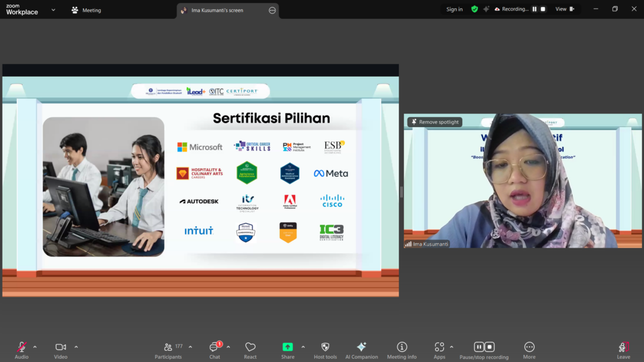
Task: Pause recording from top bar
Action: point(535,9)
